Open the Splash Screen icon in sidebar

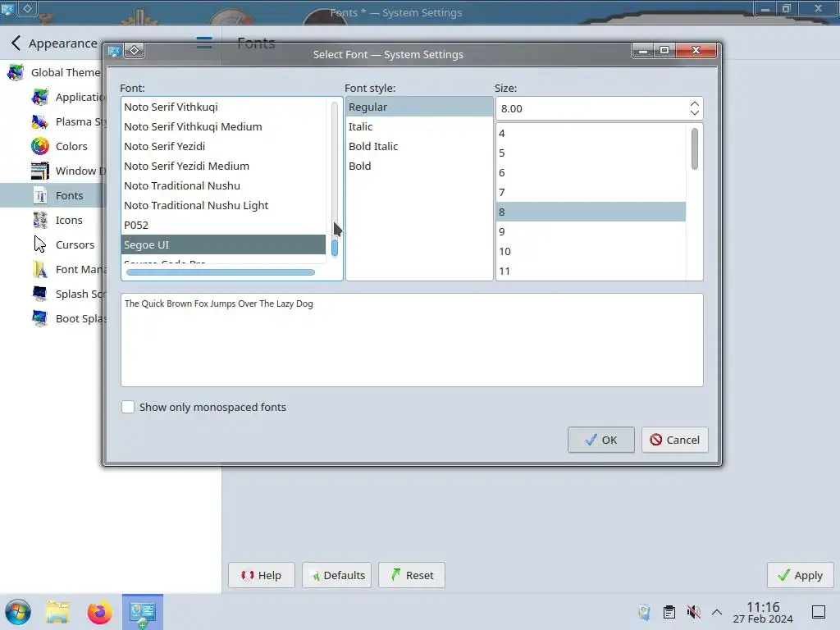click(x=39, y=294)
